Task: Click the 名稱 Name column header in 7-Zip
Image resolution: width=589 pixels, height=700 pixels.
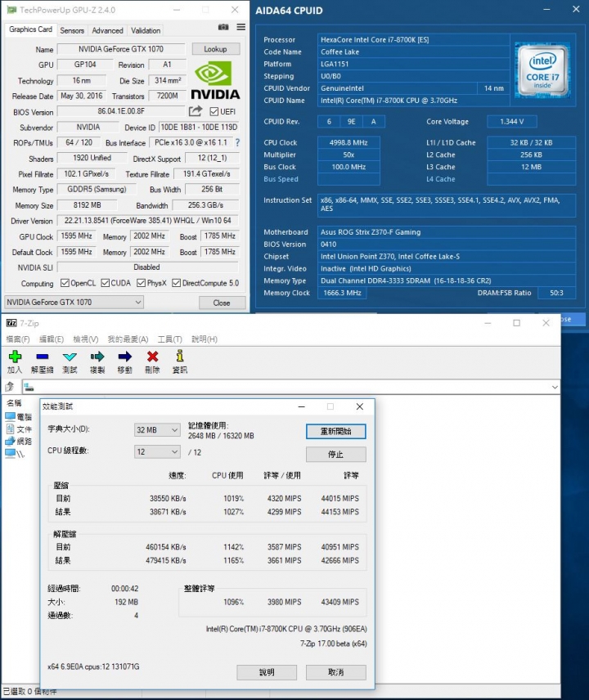Action: coord(14,402)
